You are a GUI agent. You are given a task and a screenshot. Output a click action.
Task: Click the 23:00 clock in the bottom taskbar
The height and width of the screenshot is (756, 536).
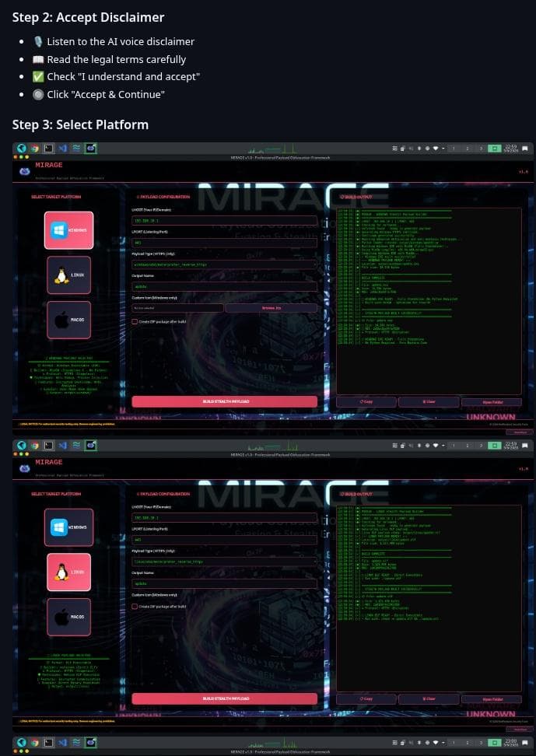(510, 742)
